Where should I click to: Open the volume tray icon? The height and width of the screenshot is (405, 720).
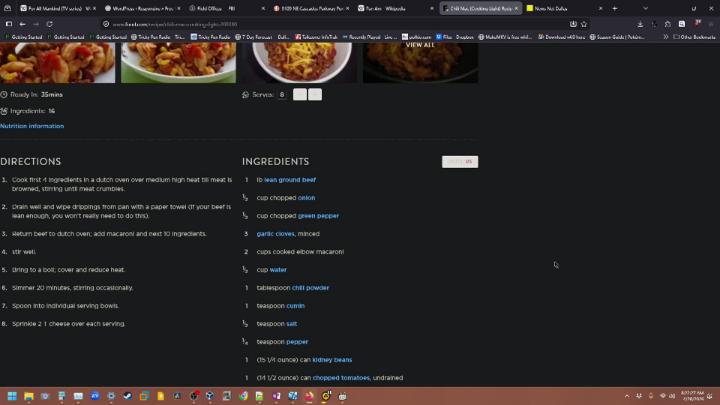(x=672, y=396)
